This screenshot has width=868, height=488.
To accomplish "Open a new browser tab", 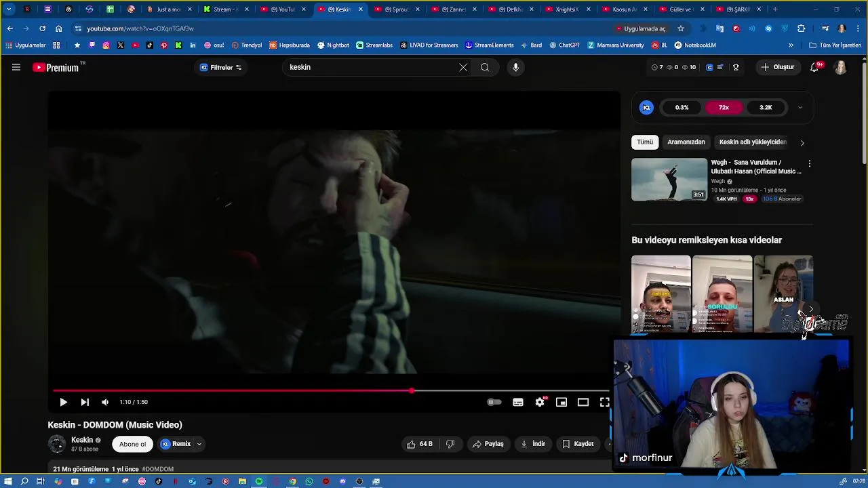I will point(776,9).
